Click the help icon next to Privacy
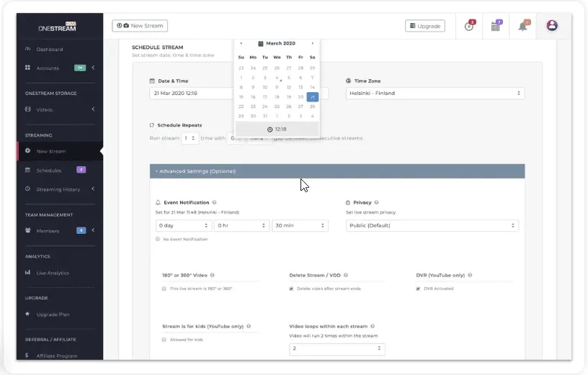This screenshot has width=588, height=375. click(x=376, y=203)
